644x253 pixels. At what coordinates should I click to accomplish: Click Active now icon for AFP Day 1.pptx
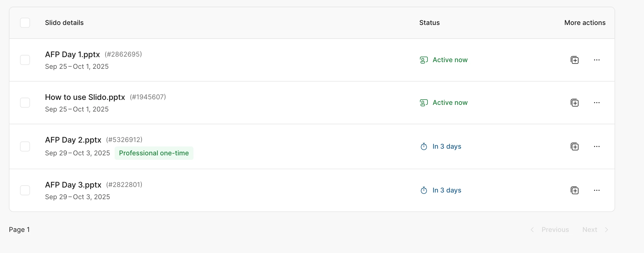click(424, 60)
